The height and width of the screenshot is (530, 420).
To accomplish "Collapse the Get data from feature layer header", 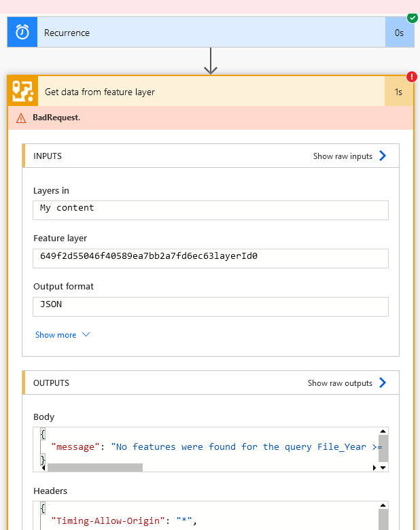I will click(204, 92).
